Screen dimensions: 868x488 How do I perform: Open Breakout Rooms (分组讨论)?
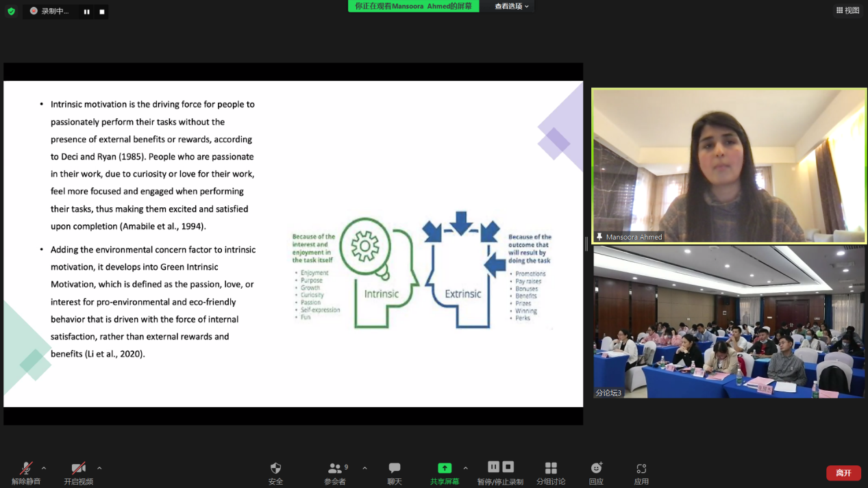pyautogui.click(x=551, y=473)
